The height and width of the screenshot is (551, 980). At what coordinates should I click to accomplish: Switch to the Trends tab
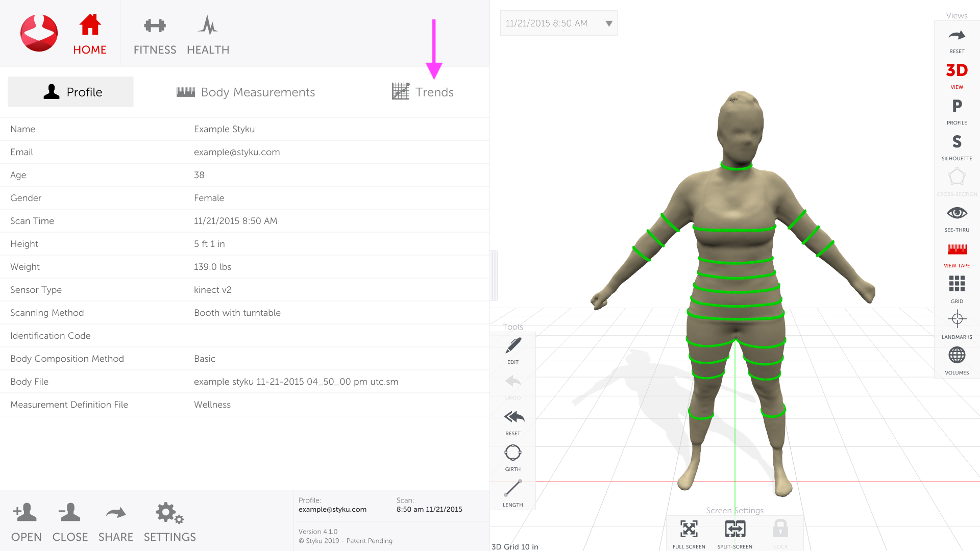[423, 92]
